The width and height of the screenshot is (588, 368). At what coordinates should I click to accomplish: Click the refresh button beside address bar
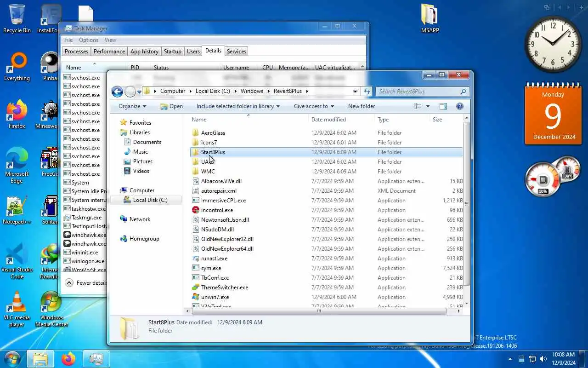click(x=367, y=91)
